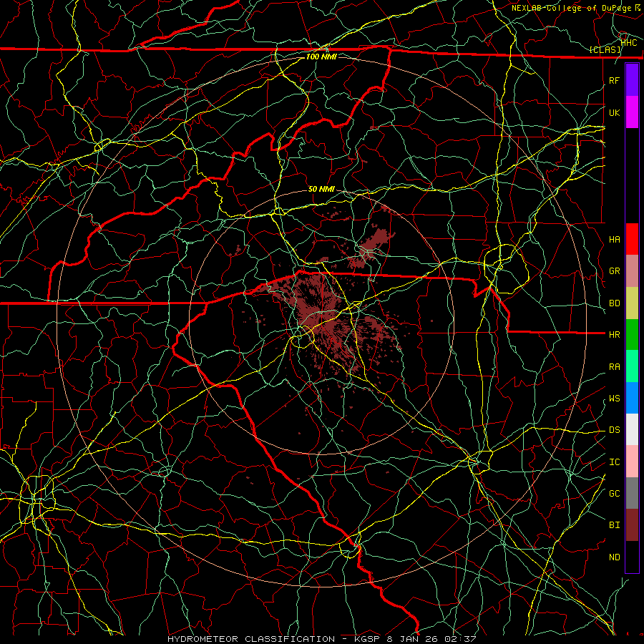
Task: Click the IC legend label
Action: coord(614,462)
